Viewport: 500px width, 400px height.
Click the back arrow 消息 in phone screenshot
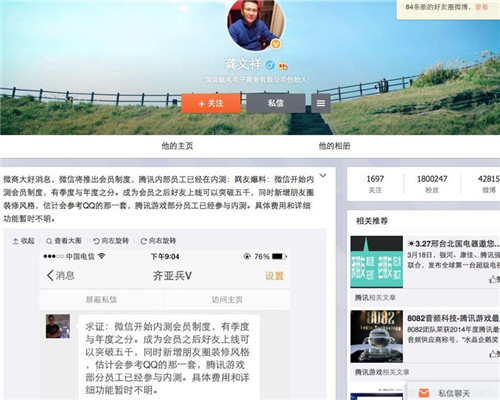[61, 275]
